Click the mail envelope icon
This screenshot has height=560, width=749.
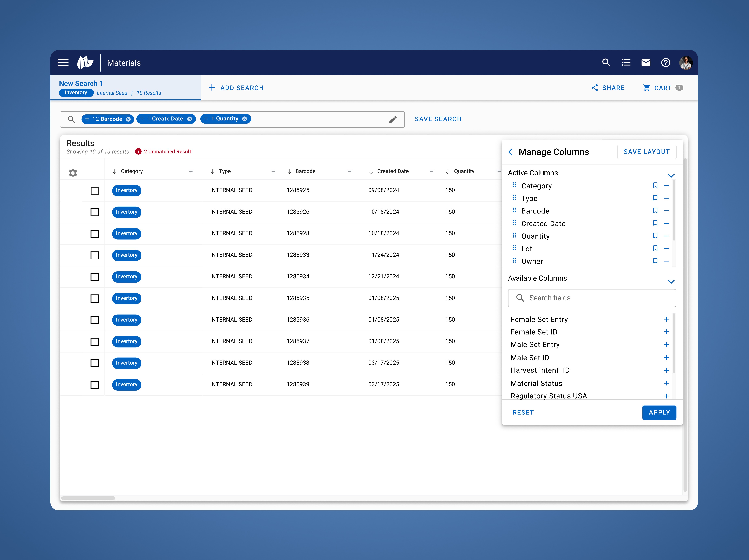coord(646,63)
